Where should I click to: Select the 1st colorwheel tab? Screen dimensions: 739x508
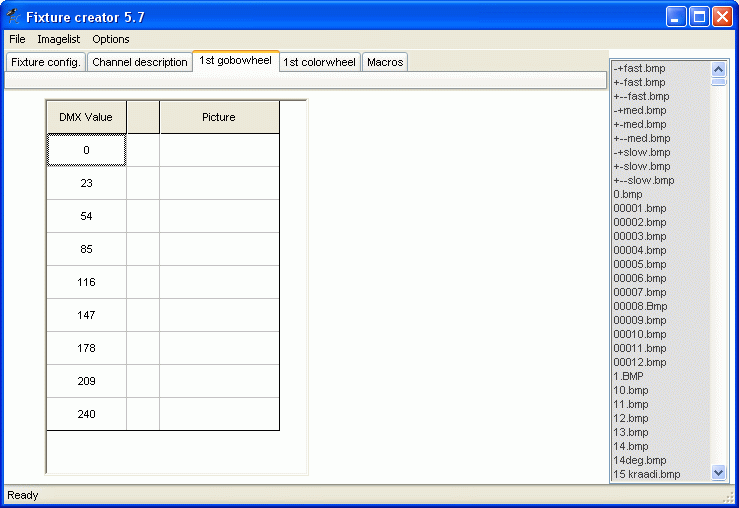coord(319,62)
